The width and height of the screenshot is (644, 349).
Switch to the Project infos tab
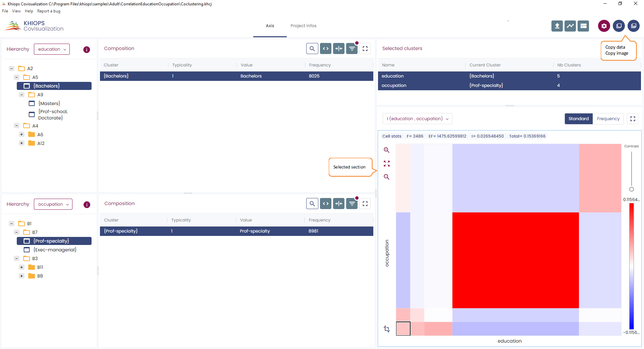click(303, 26)
